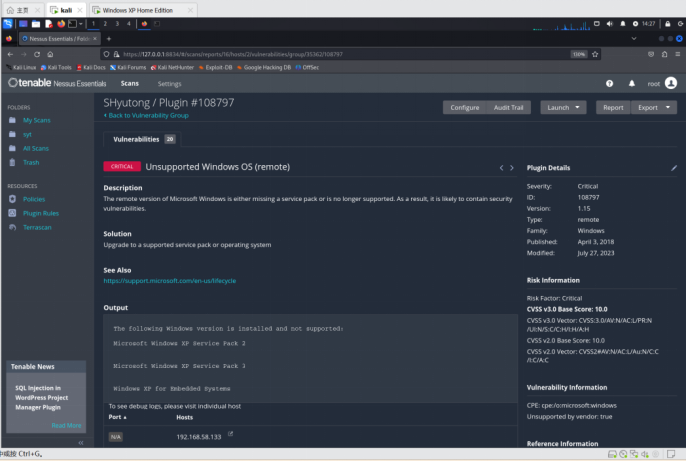This screenshot has width=686, height=462.
Task: Open the Firefox hamburger menu
Action: point(678,54)
